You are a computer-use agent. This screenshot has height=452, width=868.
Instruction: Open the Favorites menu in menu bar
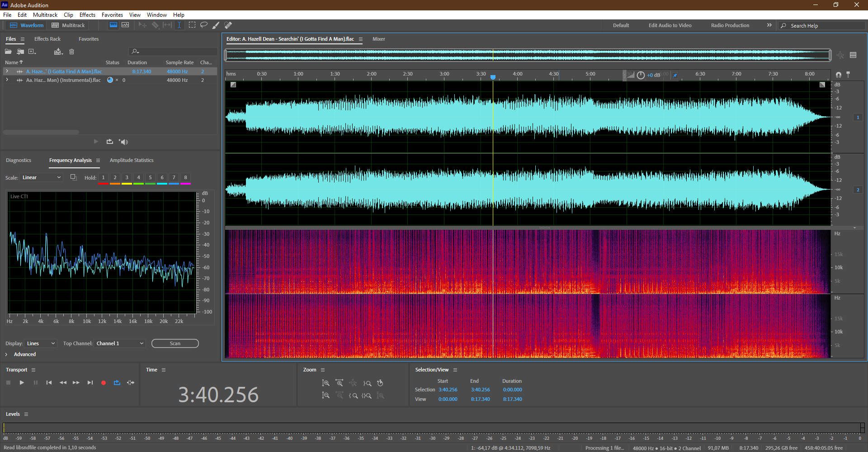pyautogui.click(x=112, y=14)
